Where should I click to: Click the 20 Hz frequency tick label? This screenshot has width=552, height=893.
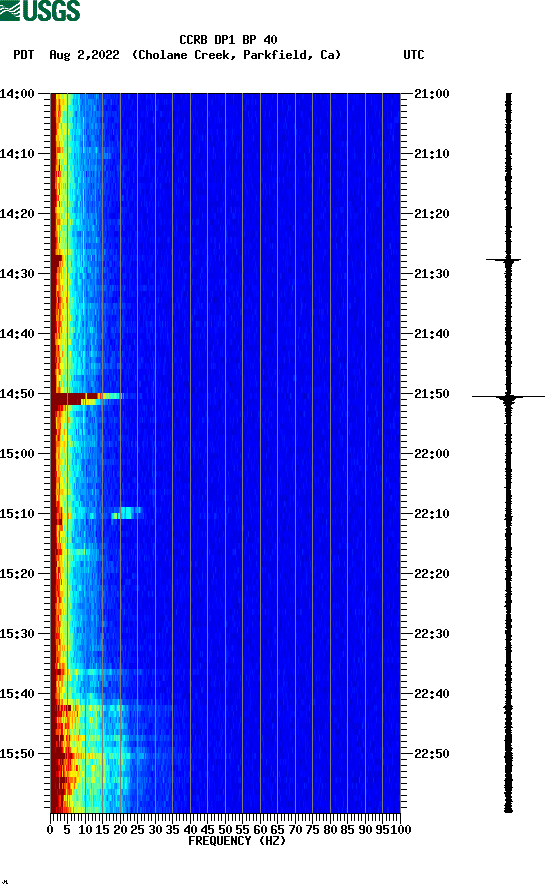pyautogui.click(x=120, y=830)
